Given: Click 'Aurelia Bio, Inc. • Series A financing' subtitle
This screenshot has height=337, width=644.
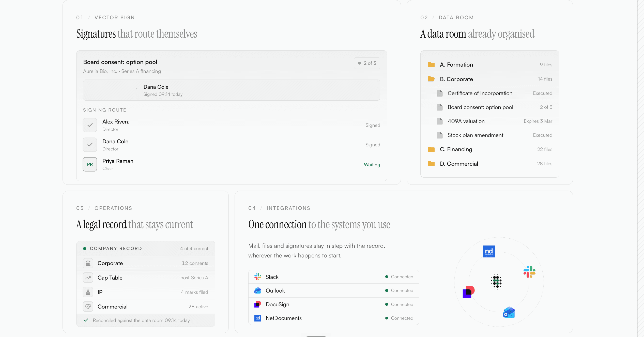Looking at the screenshot, I should (122, 71).
